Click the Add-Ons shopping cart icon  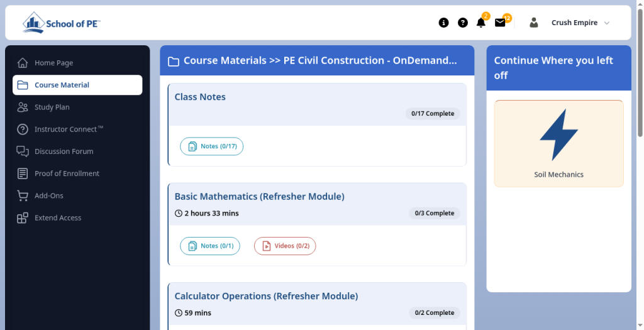[23, 195]
